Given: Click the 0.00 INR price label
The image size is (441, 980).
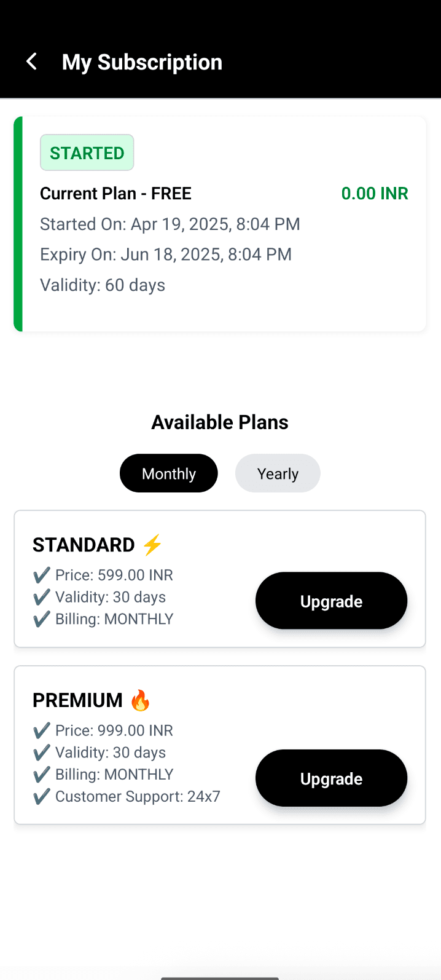Looking at the screenshot, I should (375, 193).
